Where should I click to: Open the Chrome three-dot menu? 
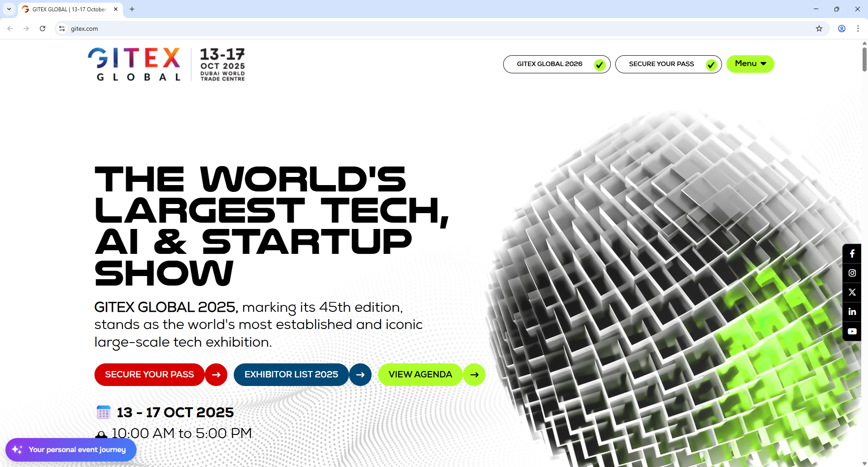[x=858, y=29]
